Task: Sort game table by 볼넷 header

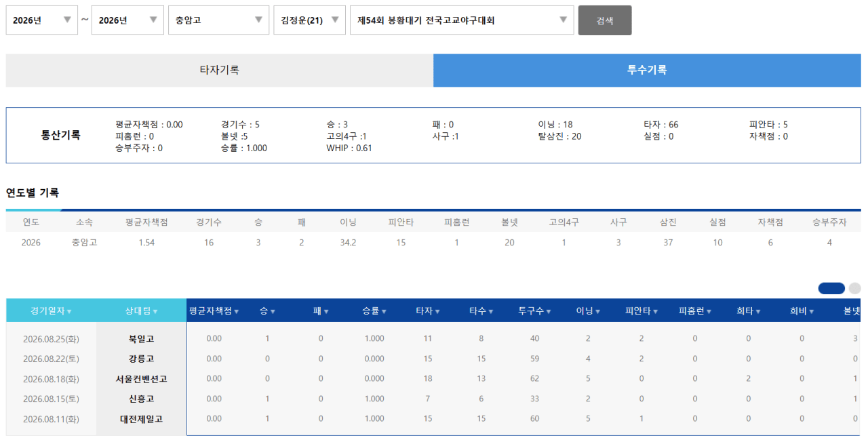Action: 852,311
